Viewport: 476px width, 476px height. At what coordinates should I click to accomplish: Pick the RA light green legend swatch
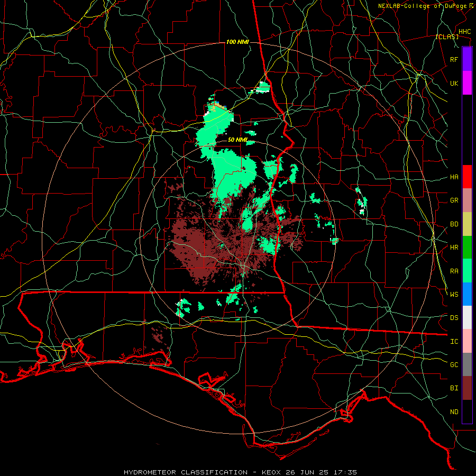coord(467,271)
